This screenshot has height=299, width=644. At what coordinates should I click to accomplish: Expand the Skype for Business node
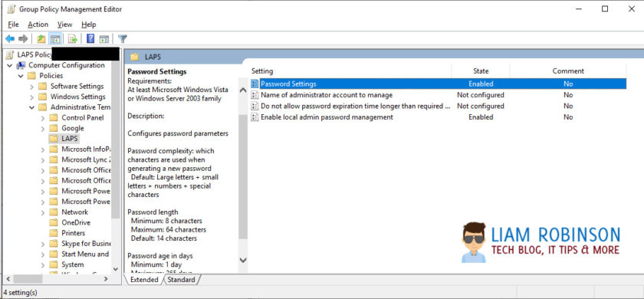(x=43, y=244)
